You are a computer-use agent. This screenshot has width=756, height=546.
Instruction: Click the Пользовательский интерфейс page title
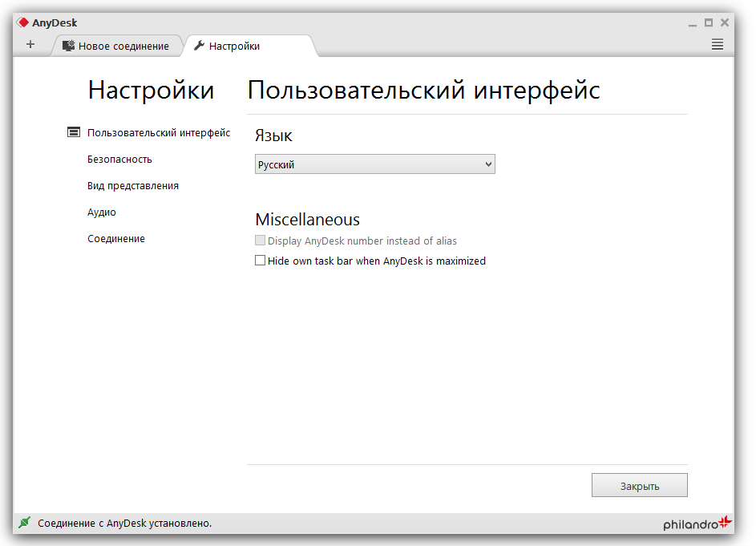(424, 90)
